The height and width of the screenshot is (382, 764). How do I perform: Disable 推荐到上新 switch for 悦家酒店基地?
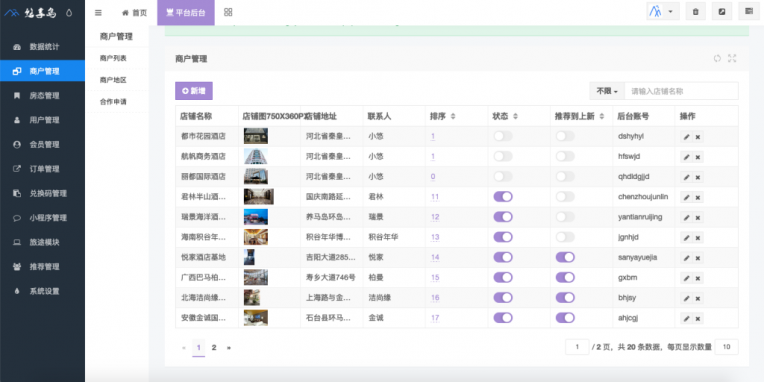point(565,257)
